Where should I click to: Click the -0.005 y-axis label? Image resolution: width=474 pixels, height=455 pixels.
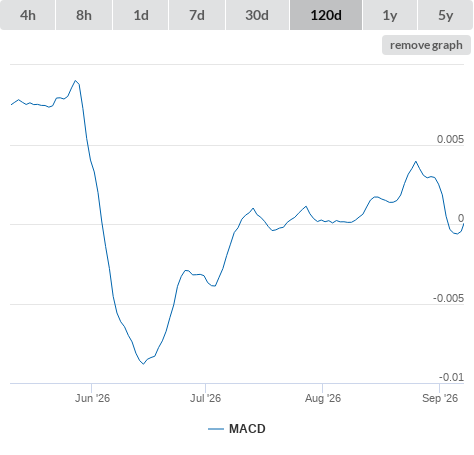[448, 298]
